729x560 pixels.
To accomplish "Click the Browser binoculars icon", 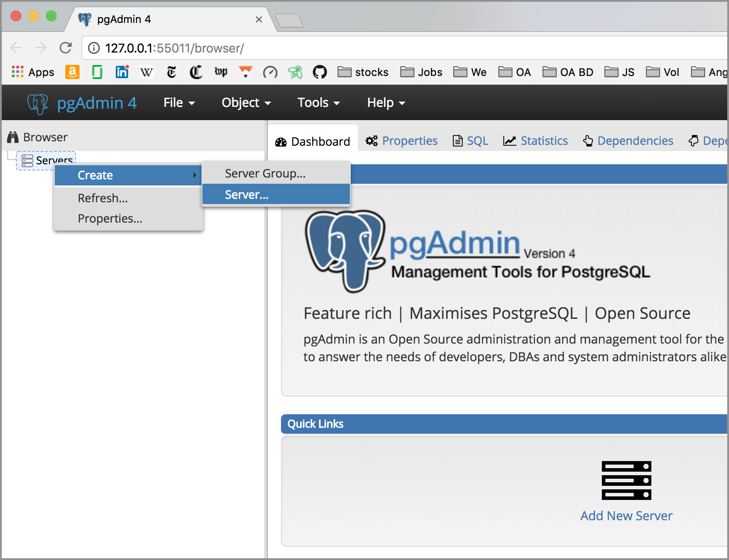I will click(x=13, y=137).
